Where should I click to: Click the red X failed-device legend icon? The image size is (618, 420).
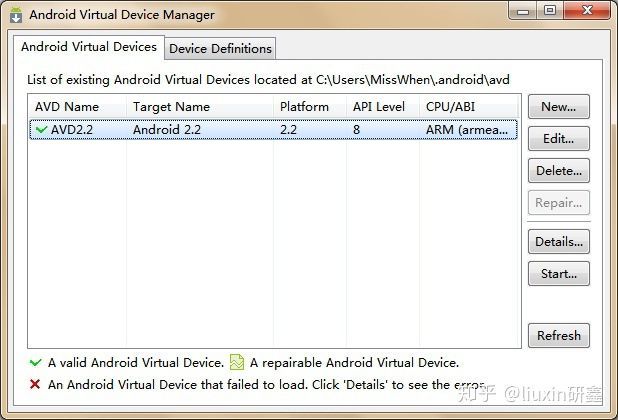click(x=36, y=384)
